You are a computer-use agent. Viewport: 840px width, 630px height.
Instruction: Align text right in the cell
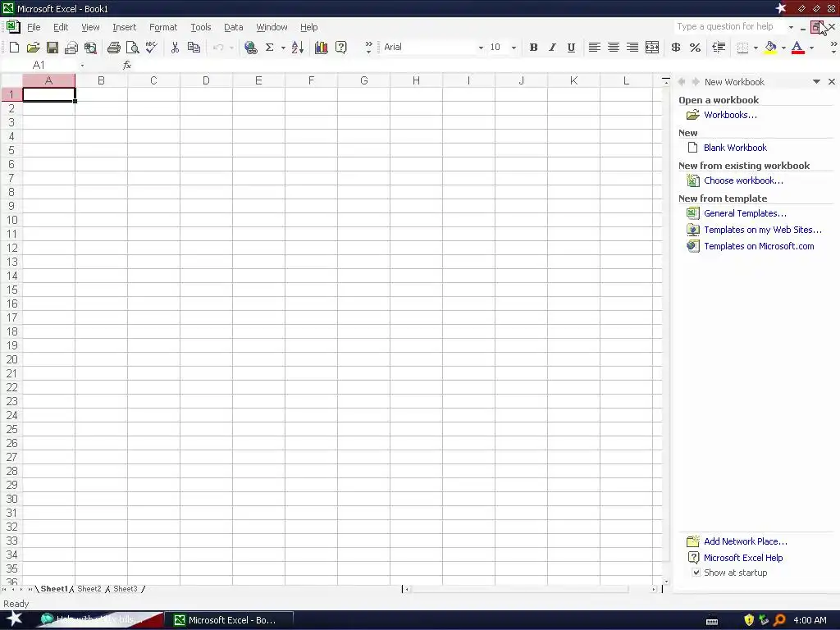tap(632, 48)
